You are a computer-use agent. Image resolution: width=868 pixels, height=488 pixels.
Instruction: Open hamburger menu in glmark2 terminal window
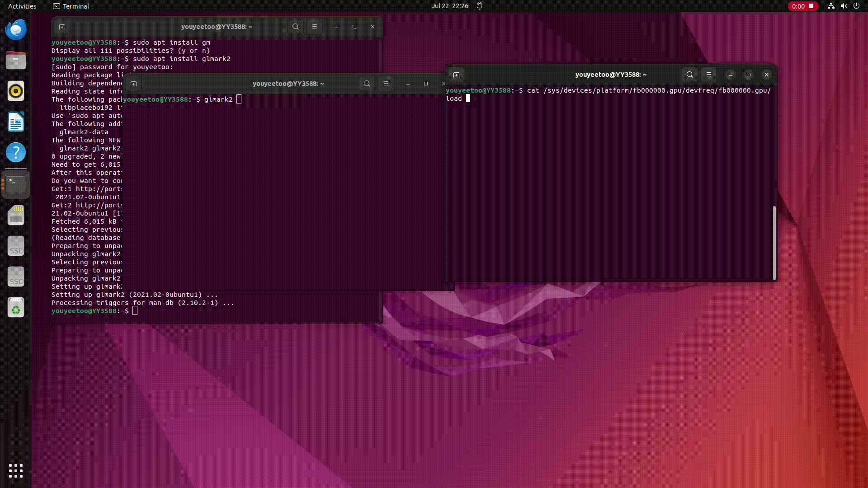(x=386, y=84)
